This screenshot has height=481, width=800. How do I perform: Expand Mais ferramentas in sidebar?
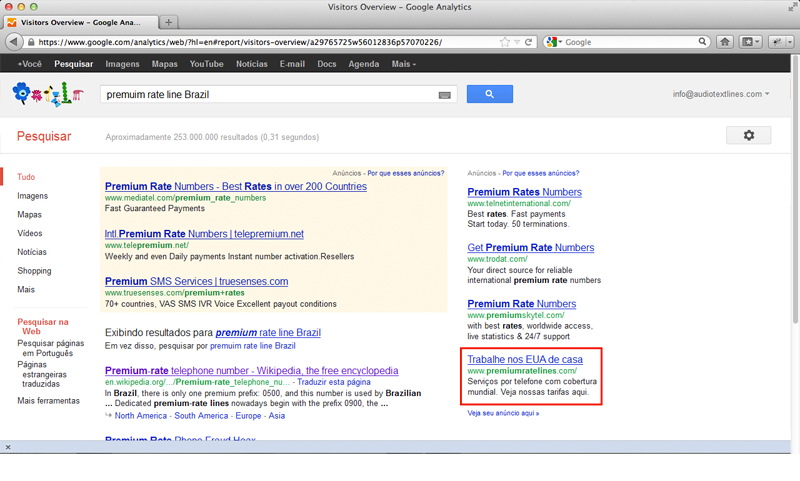(48, 400)
